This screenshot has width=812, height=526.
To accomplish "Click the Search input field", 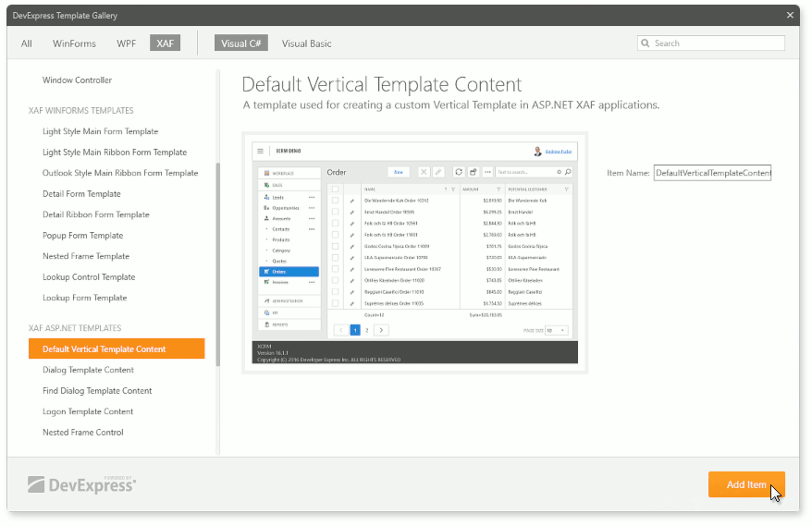I will click(x=711, y=43).
